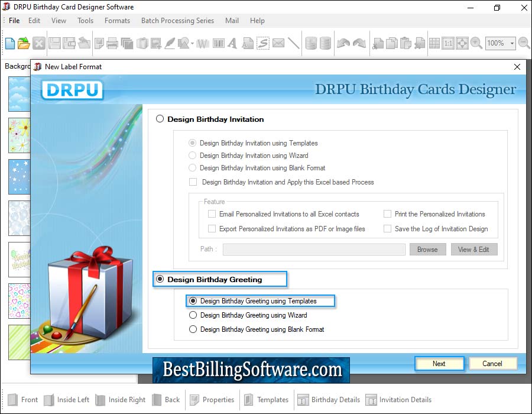The image size is (532, 414).
Task: Click the zoom in magnifier icon
Action: [x=476, y=43]
